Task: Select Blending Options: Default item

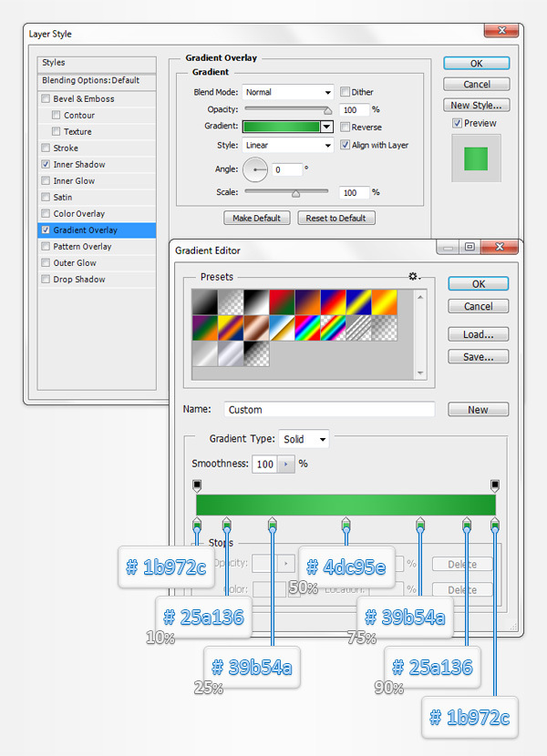Action: 90,80
